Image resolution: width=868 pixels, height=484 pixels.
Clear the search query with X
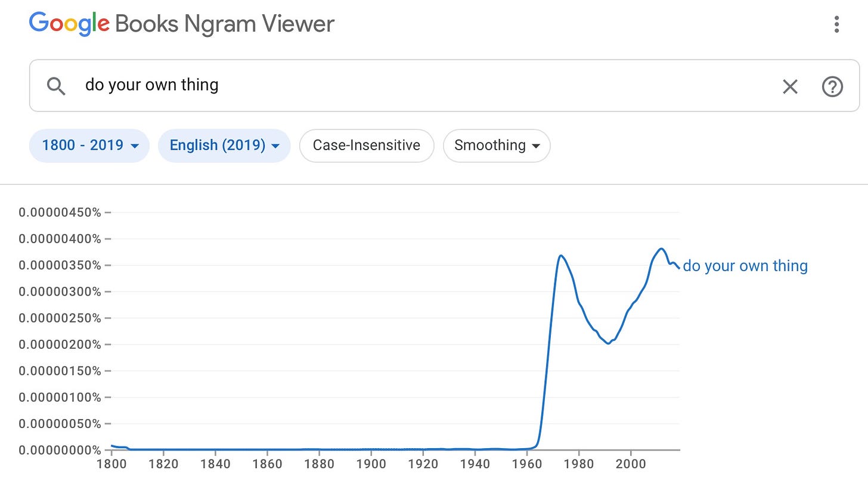pyautogui.click(x=790, y=87)
